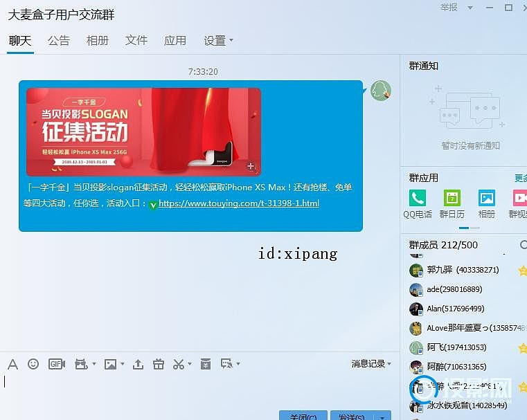Click the 更多 link in 群应用
This screenshot has width=527, height=420.
520,178
